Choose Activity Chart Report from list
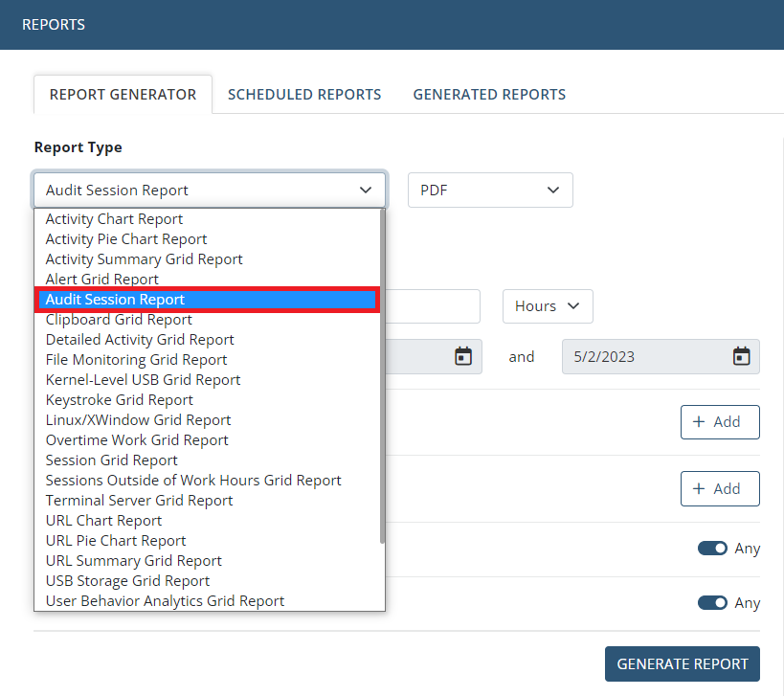Screen dimensions: 784x696 (115, 219)
